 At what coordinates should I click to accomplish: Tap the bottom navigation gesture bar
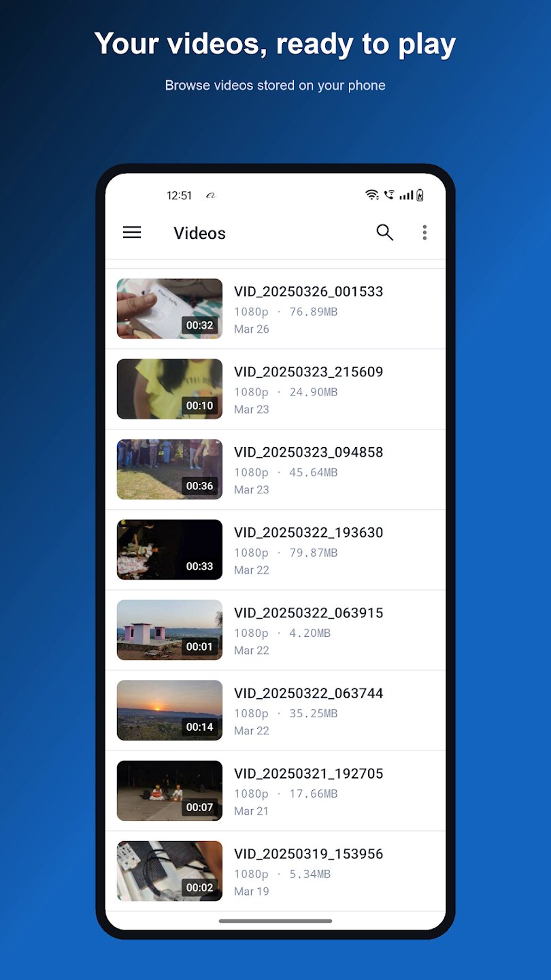point(275,921)
